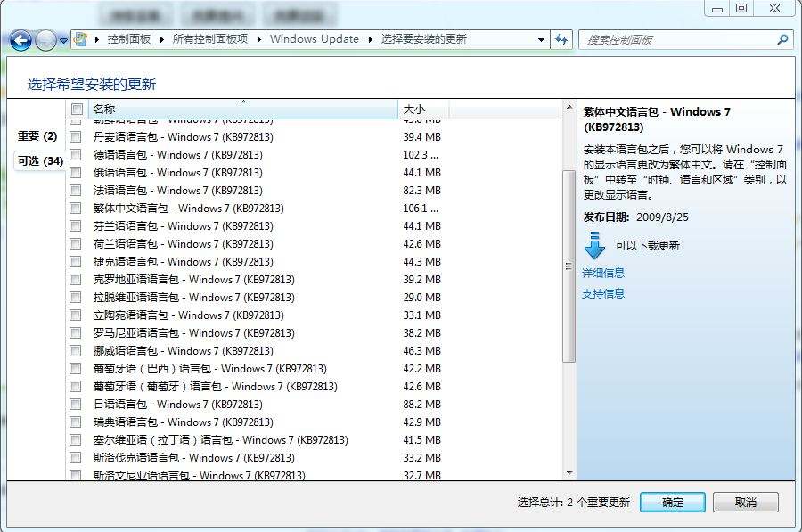802x532 pixels.
Task: Check the 芬兰语语言包 update checkbox
Action: click(x=75, y=225)
